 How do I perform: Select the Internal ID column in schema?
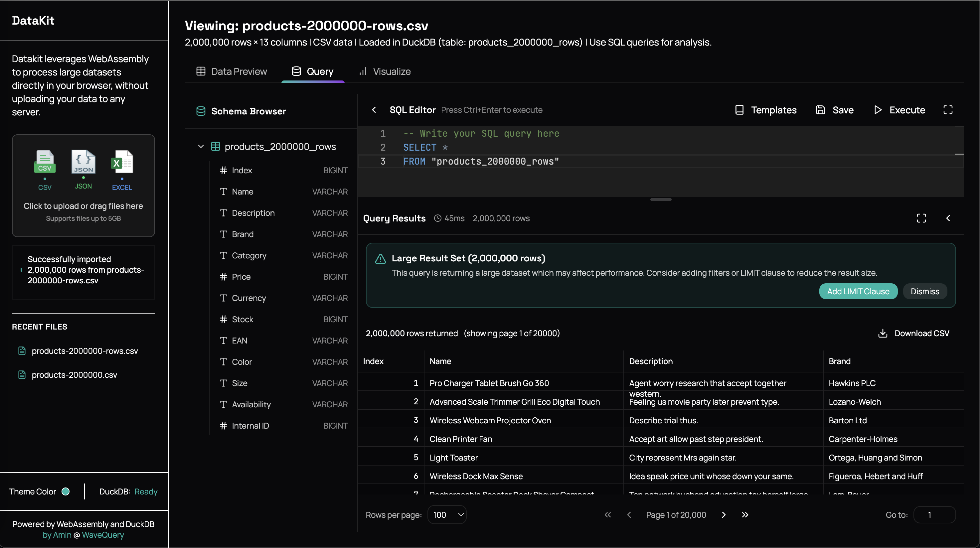[x=283, y=426]
